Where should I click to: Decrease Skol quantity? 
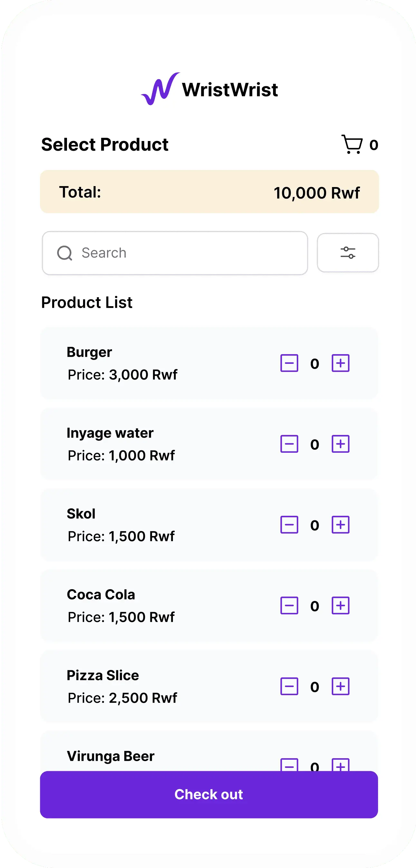289,525
